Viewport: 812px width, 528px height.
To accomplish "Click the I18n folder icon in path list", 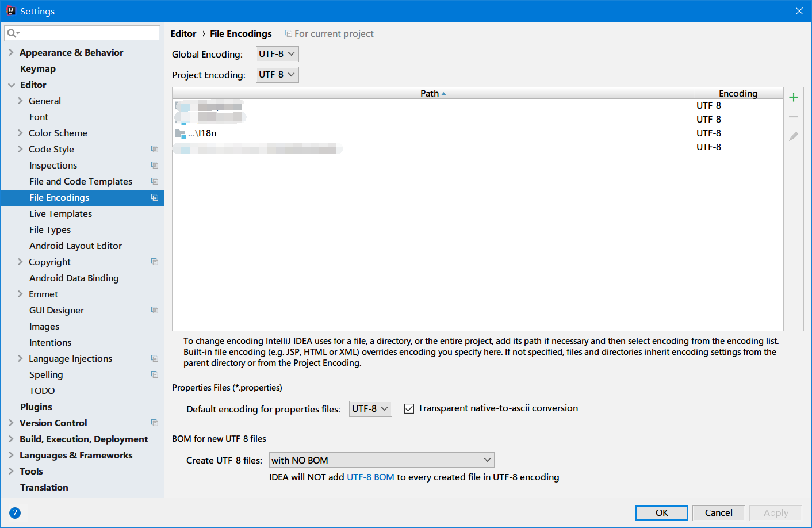I will [180, 133].
